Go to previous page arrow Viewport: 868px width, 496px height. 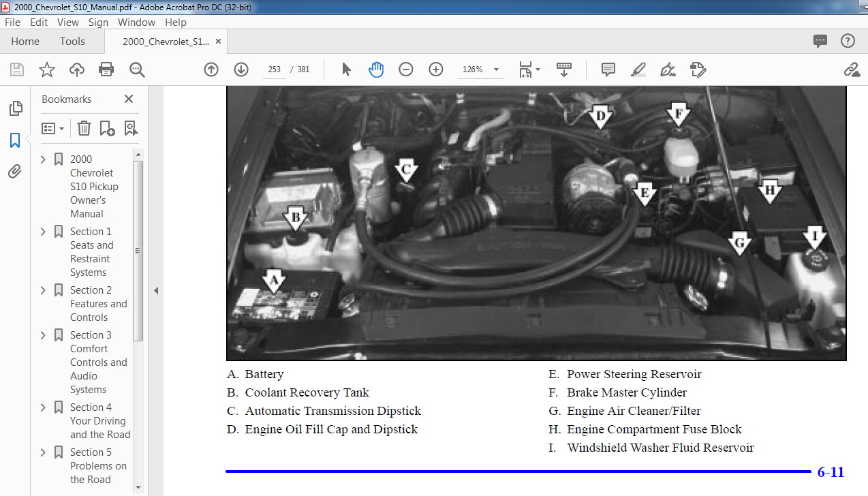coord(211,69)
